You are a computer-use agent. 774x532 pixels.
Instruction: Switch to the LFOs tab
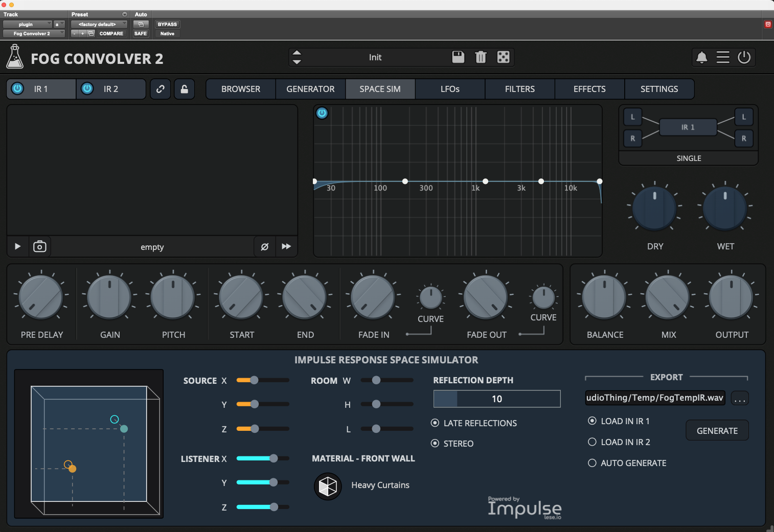click(450, 89)
